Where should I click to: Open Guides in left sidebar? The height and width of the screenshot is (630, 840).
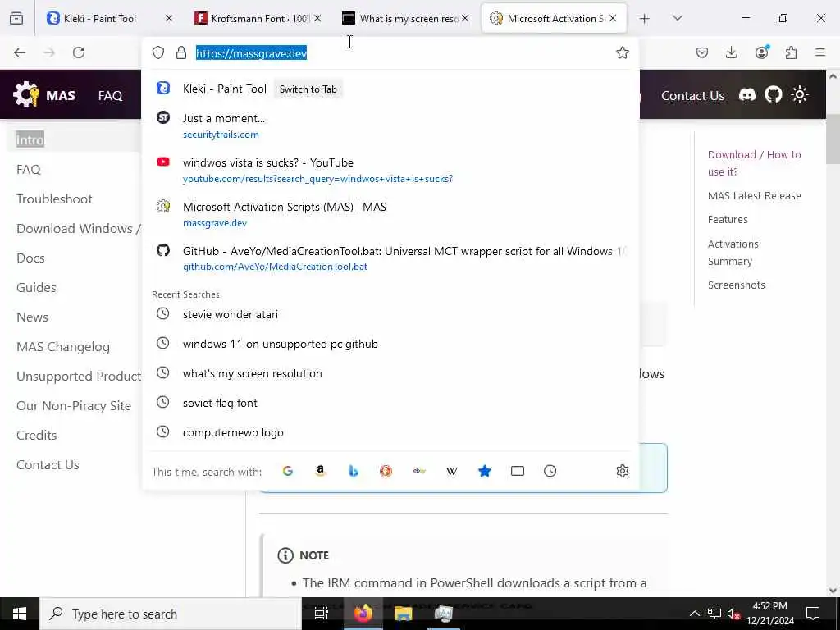(x=36, y=287)
